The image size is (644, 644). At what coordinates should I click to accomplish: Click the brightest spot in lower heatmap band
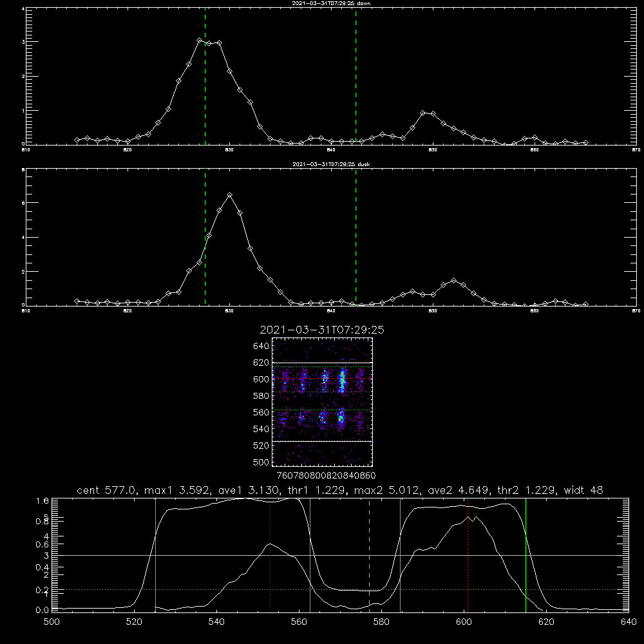point(341,418)
